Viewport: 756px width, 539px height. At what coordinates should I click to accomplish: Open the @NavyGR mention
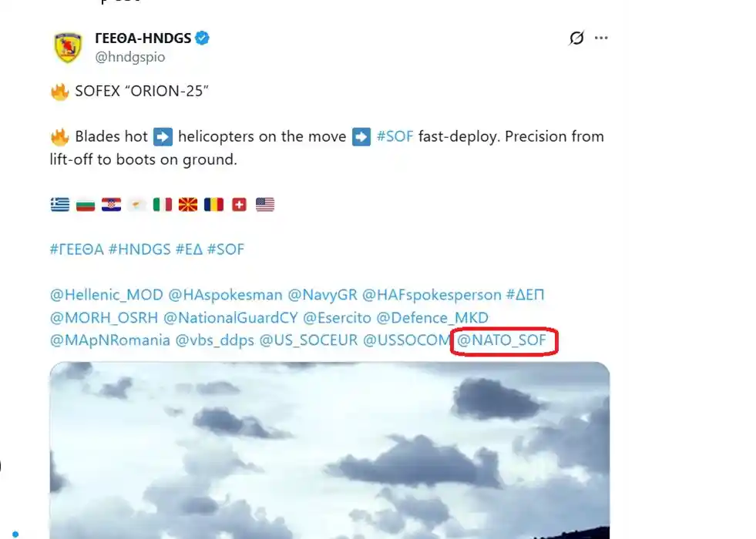pyautogui.click(x=322, y=295)
